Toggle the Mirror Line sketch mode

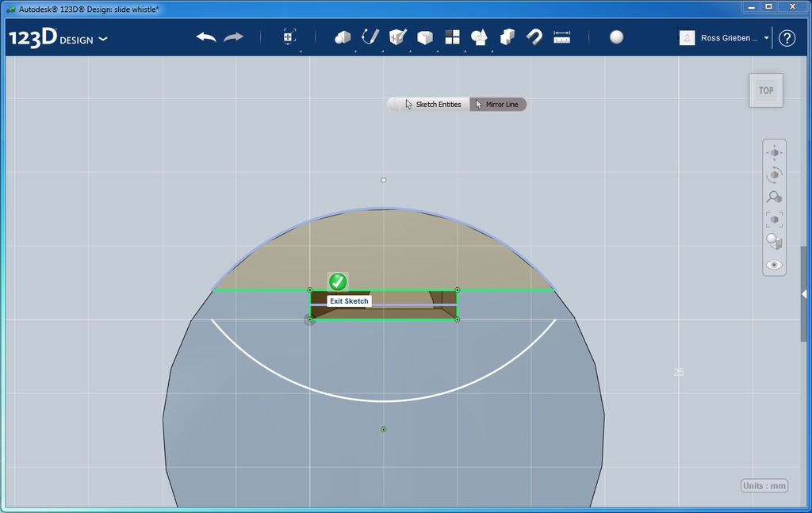497,104
